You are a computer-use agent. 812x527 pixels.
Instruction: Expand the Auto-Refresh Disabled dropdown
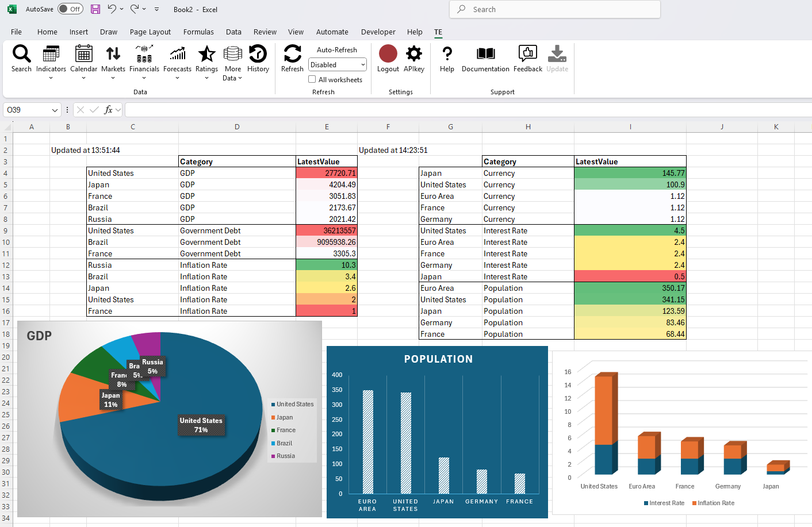pyautogui.click(x=362, y=65)
